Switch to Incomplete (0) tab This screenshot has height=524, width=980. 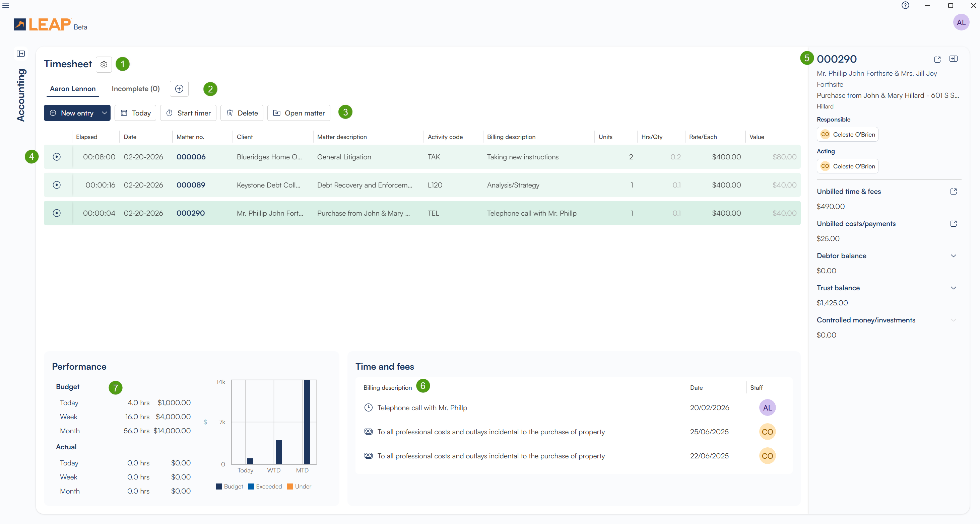[x=135, y=89]
